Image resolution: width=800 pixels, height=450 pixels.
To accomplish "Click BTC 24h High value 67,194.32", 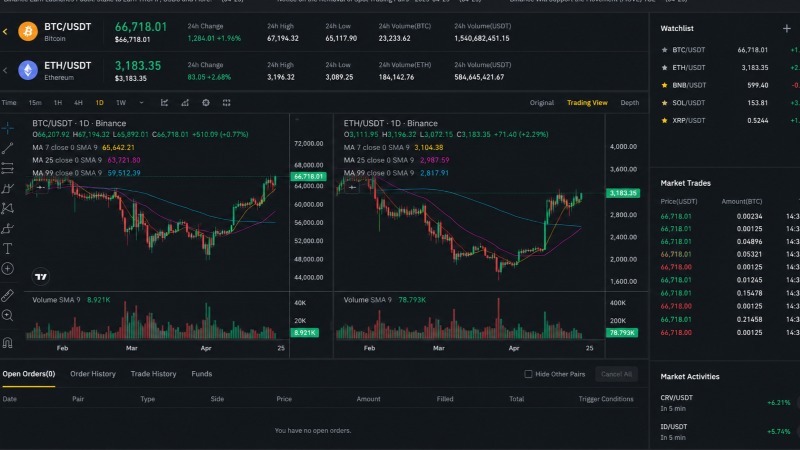I will coord(283,38).
